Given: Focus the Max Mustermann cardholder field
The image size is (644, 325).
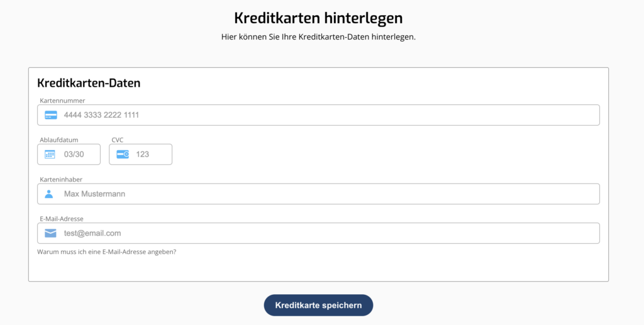Looking at the screenshot, I should click(327, 194).
